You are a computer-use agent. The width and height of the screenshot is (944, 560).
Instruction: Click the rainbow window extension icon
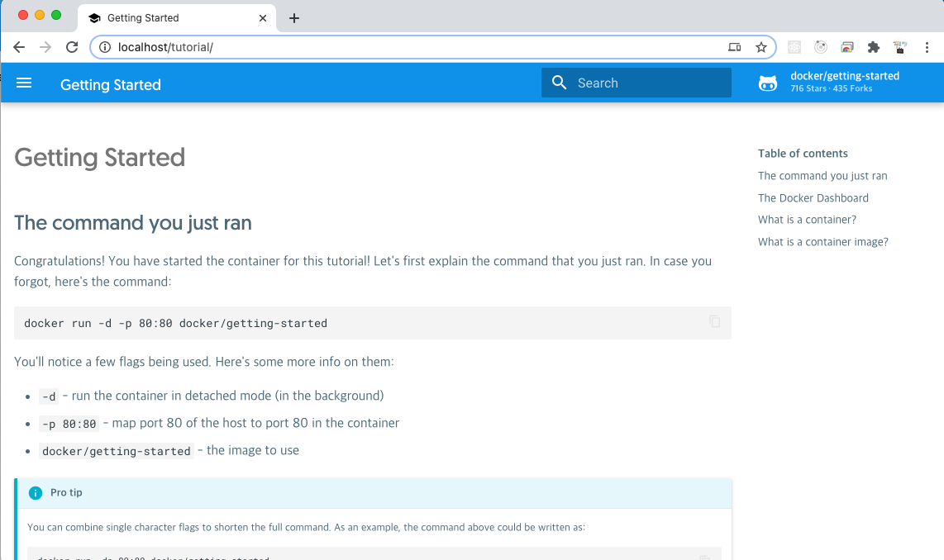(x=847, y=47)
